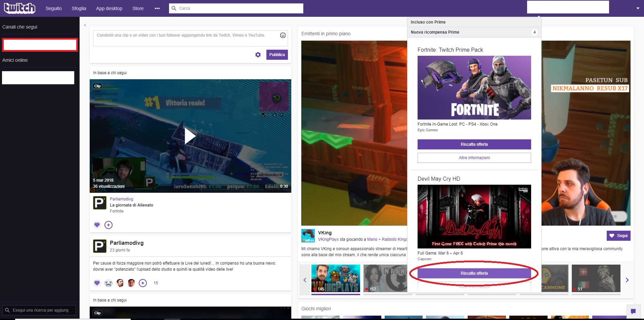Screen dimensions: 644x320
Task: Click the Cerca search field
Action: pyautogui.click(x=236, y=8)
